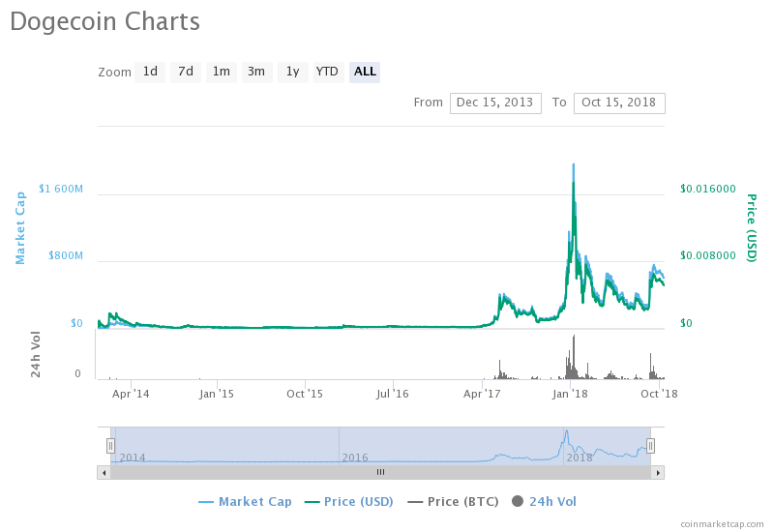Click the Apr '14 axis label
The height and width of the screenshot is (532, 774).
point(131,394)
